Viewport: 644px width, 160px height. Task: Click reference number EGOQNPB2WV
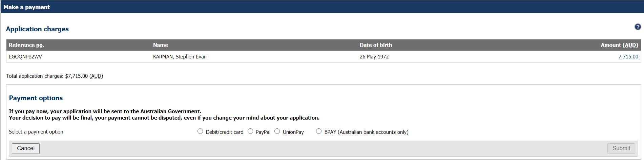click(25, 57)
